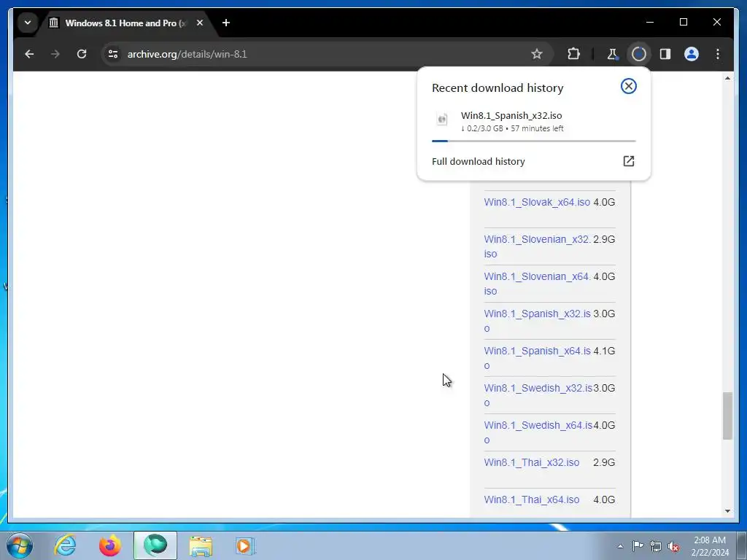Click the downloading file's icon in popup
This screenshot has height=560, width=747.
[442, 119]
